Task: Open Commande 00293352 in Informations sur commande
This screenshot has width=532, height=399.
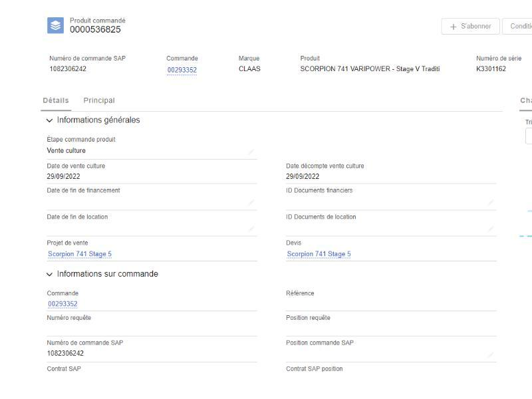Action: pyautogui.click(x=62, y=304)
